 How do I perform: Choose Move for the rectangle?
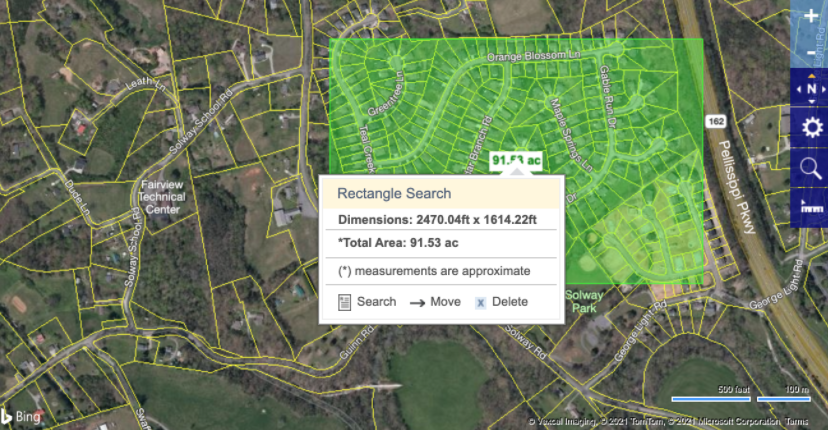[445, 302]
